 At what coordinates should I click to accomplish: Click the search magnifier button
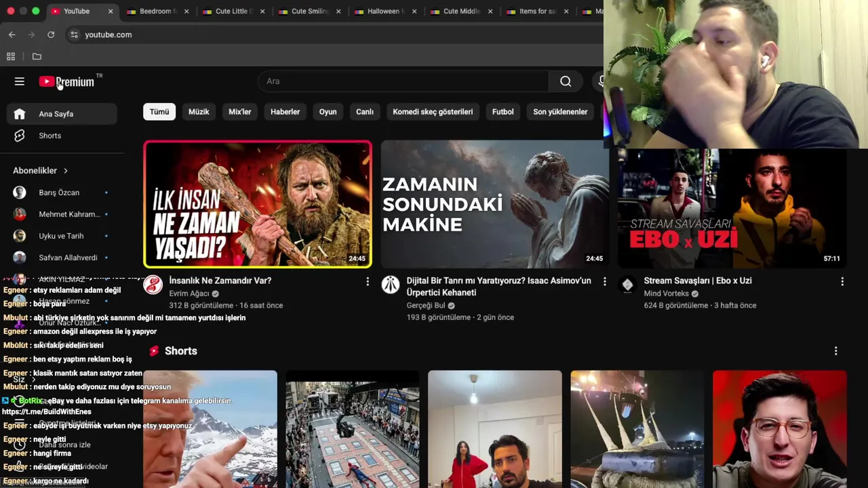click(x=566, y=81)
